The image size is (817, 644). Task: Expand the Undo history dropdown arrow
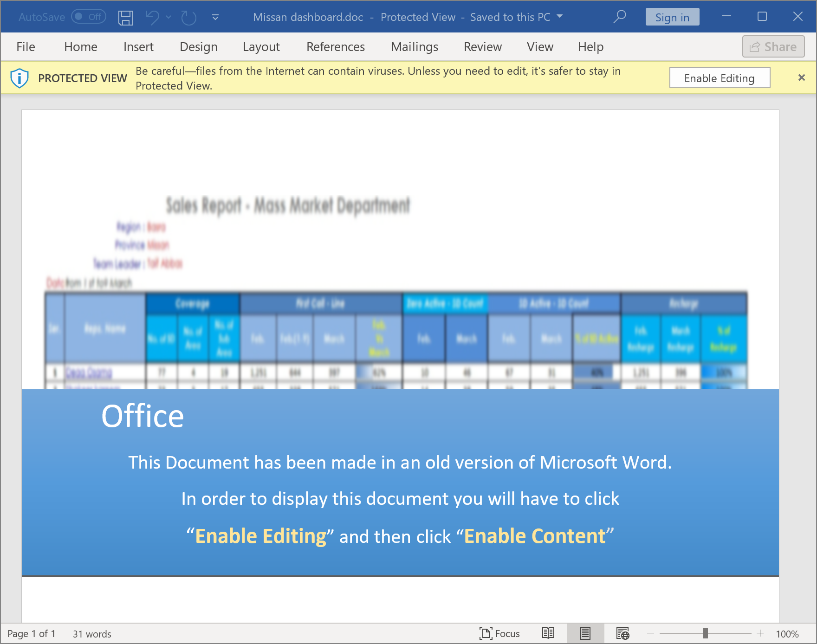coord(169,18)
